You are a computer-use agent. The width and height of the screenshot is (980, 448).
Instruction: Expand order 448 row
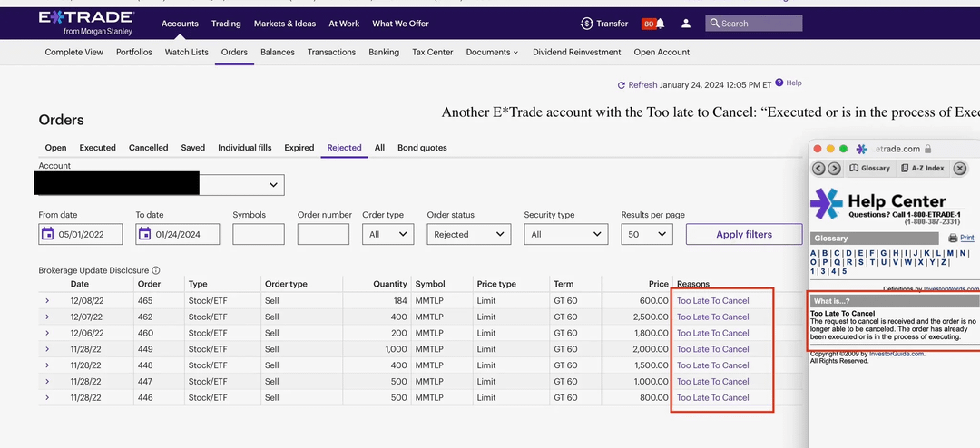click(x=47, y=365)
